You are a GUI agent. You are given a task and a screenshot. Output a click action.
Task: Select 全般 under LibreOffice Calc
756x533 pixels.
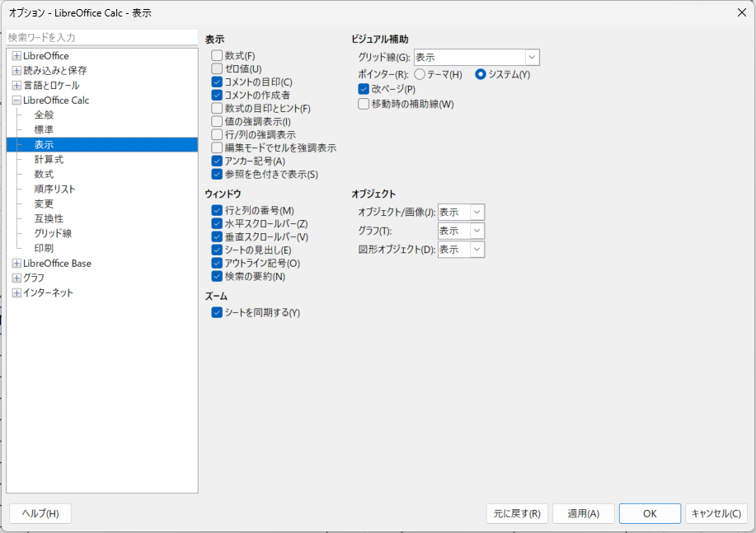[x=44, y=115]
